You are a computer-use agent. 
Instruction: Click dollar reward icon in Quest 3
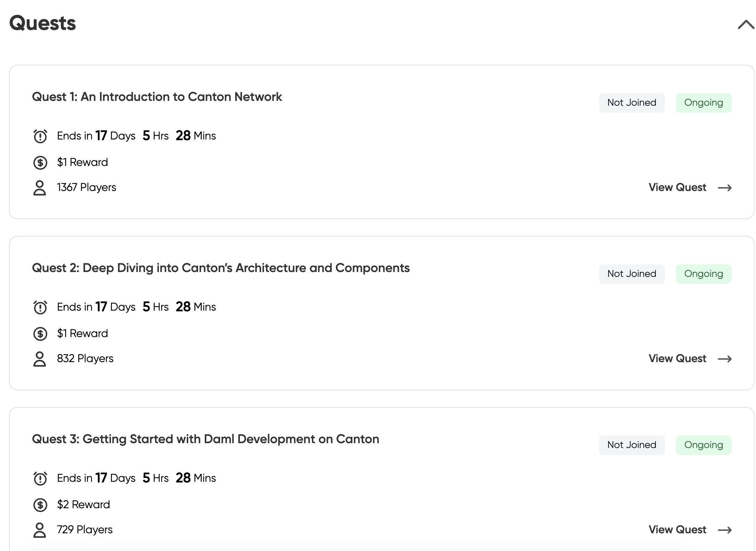[x=40, y=505]
